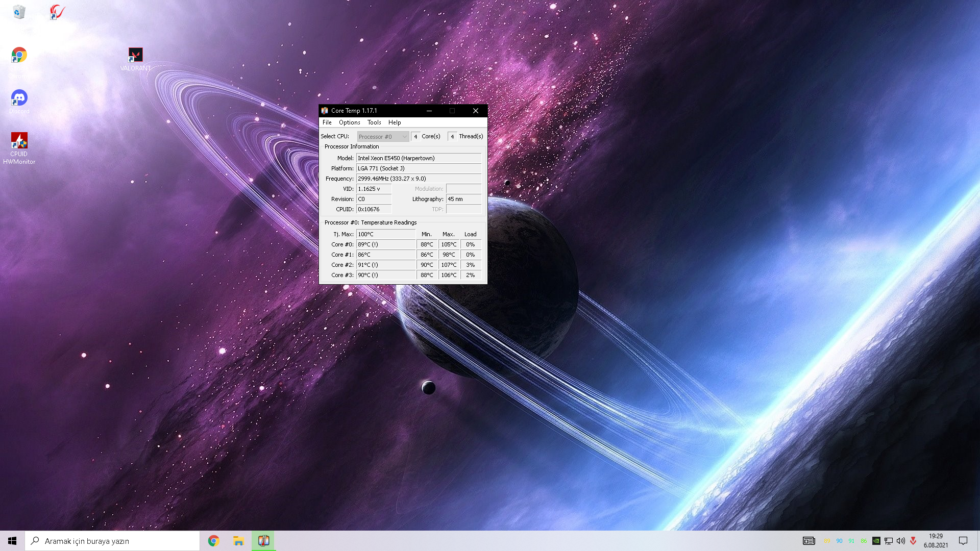Screen dimensions: 980x551
Task: Click Core Temp title bar icon
Action: click(x=325, y=111)
